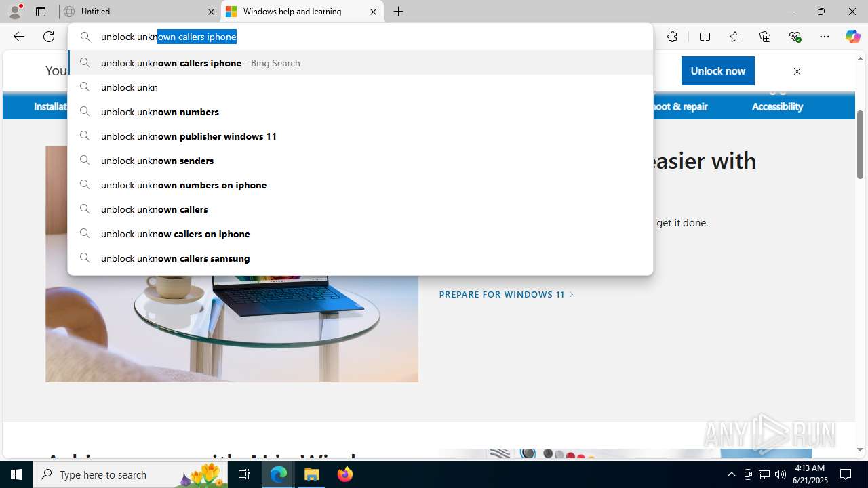Click the scrollbar down arrow
Image resolution: width=868 pixels, height=488 pixels.
click(860, 449)
